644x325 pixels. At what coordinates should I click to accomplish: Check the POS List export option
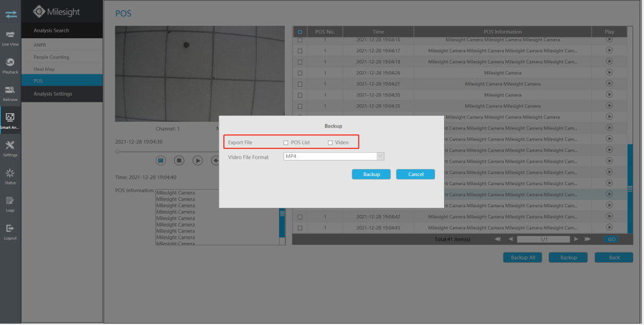click(286, 142)
